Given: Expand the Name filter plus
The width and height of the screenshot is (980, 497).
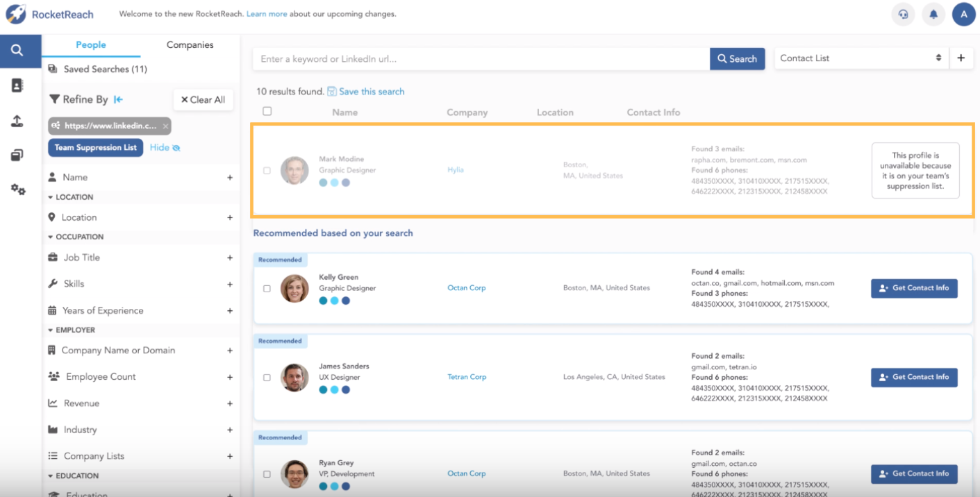Looking at the screenshot, I should [x=230, y=178].
